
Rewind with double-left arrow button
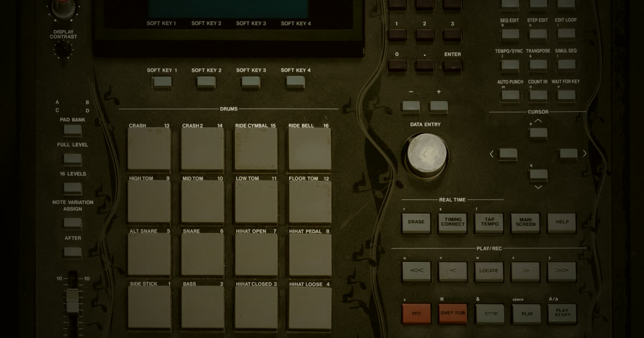416,271
